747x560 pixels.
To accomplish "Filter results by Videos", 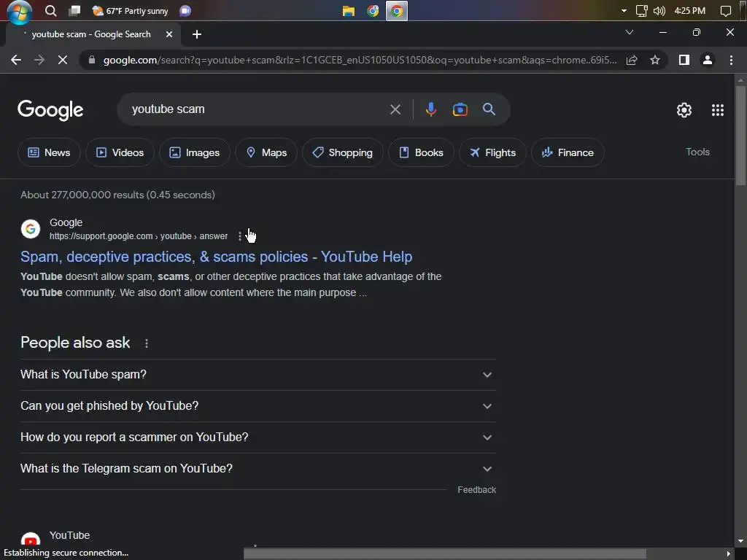I will [x=120, y=152].
